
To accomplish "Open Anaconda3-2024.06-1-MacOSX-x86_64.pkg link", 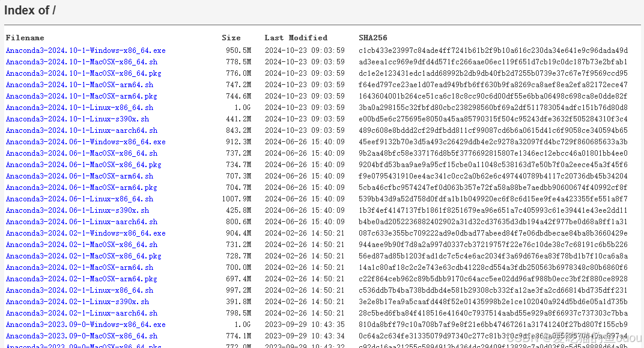I will (84, 165).
